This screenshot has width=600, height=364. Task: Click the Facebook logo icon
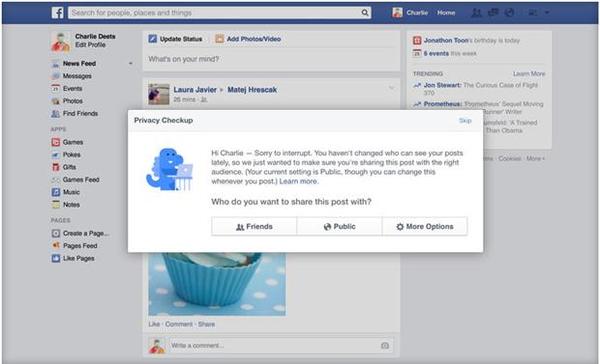[x=57, y=13]
